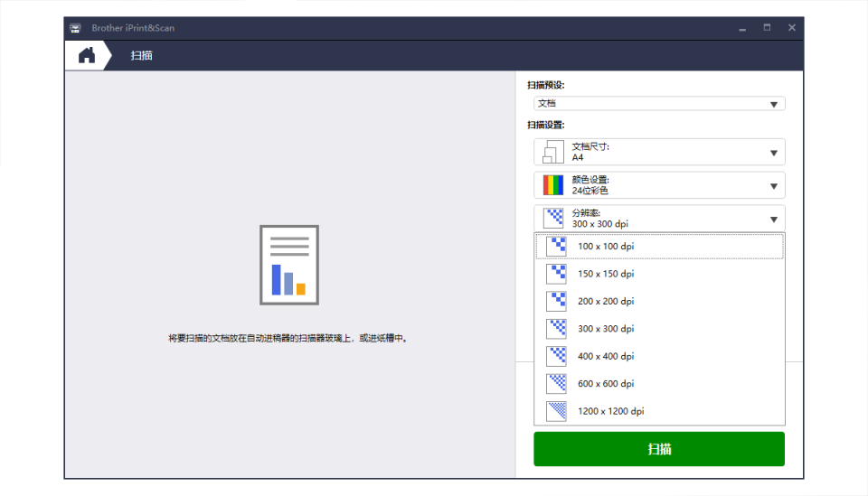Select 100 x 100 dpi resolution
The image size is (868, 496).
(x=659, y=246)
